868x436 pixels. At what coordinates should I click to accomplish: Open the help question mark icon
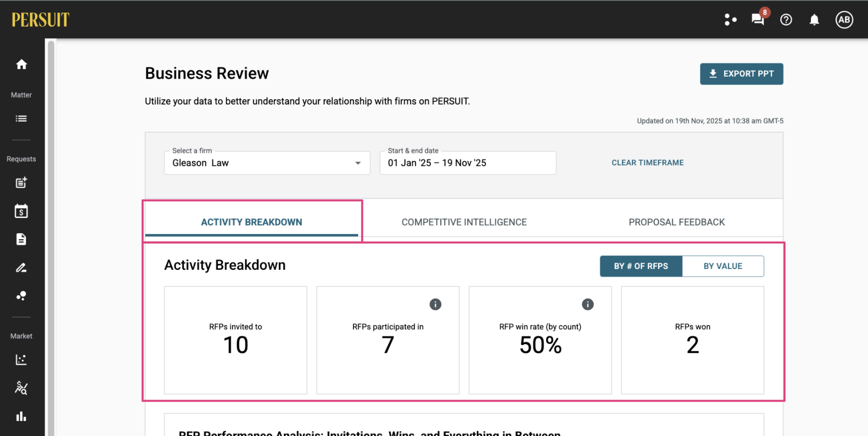click(x=786, y=19)
